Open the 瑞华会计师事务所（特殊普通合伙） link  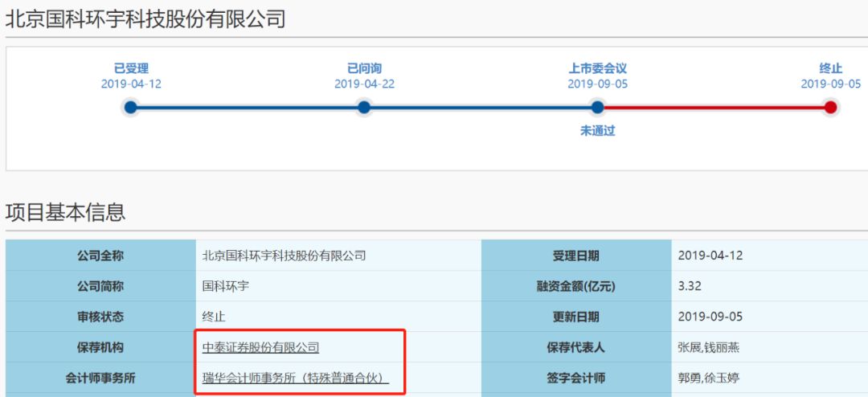(295, 379)
